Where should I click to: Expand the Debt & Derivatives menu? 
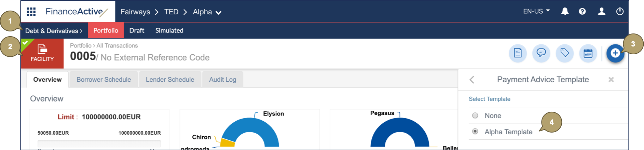click(x=54, y=31)
